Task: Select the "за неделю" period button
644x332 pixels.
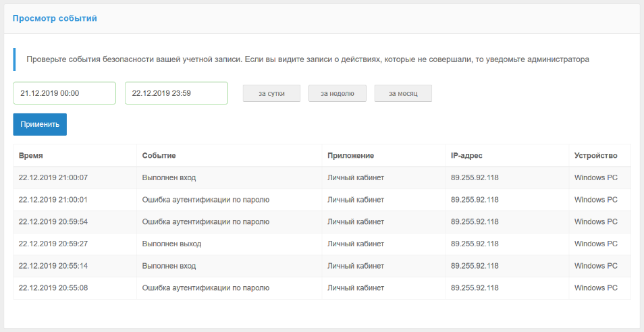Action: tap(337, 94)
